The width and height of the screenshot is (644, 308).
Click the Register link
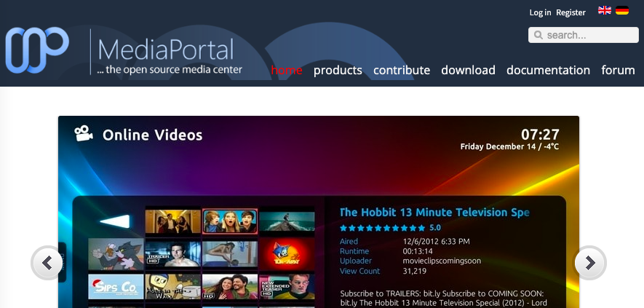[571, 13]
